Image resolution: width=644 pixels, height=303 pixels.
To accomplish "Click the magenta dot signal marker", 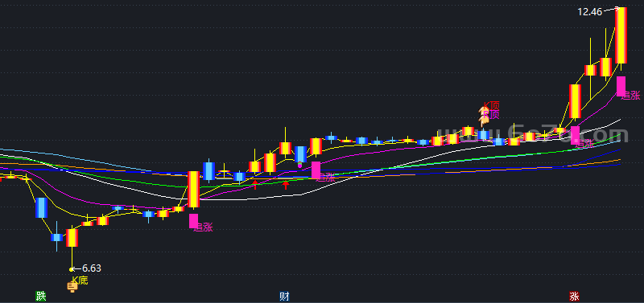I will pos(299,166).
